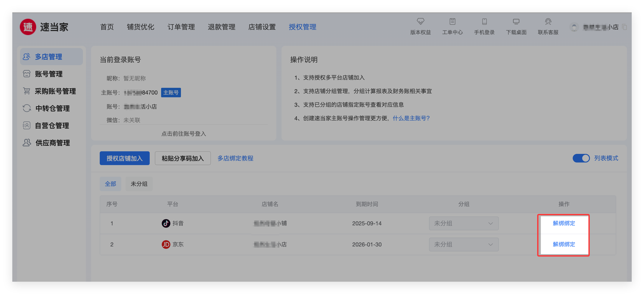This screenshot has width=644, height=294.
Task: Click 点击前往账号登入 text
Action: tap(184, 134)
